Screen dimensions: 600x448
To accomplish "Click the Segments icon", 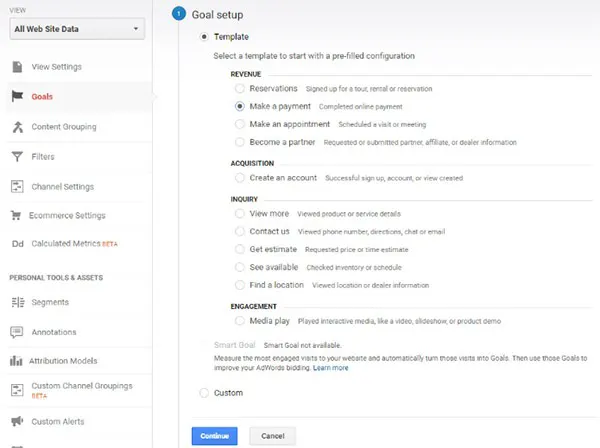I will coord(18,302).
